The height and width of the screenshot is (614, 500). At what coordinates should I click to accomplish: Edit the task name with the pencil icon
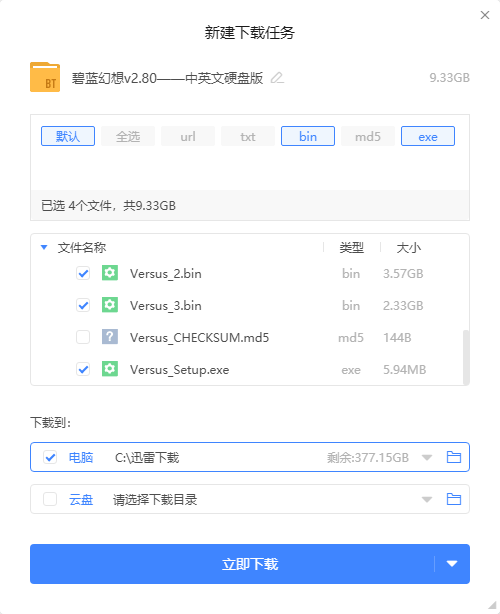(x=277, y=78)
